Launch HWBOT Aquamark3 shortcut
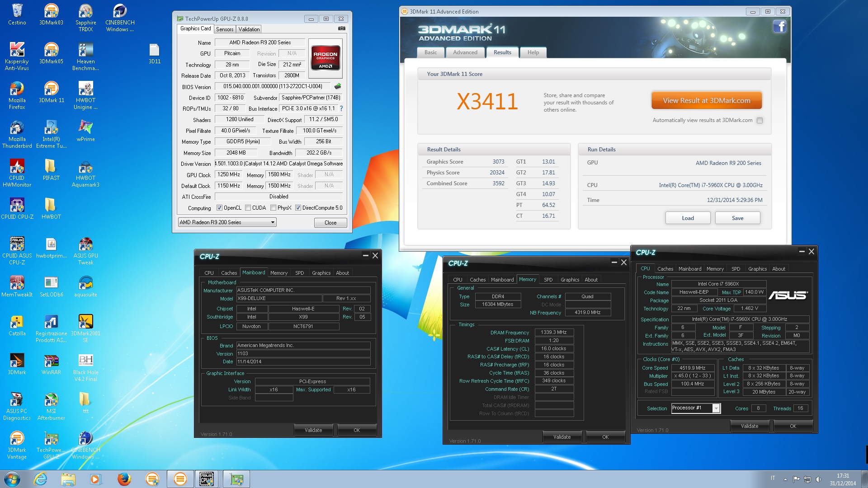Viewport: 868px width, 488px height. pyautogui.click(x=85, y=173)
